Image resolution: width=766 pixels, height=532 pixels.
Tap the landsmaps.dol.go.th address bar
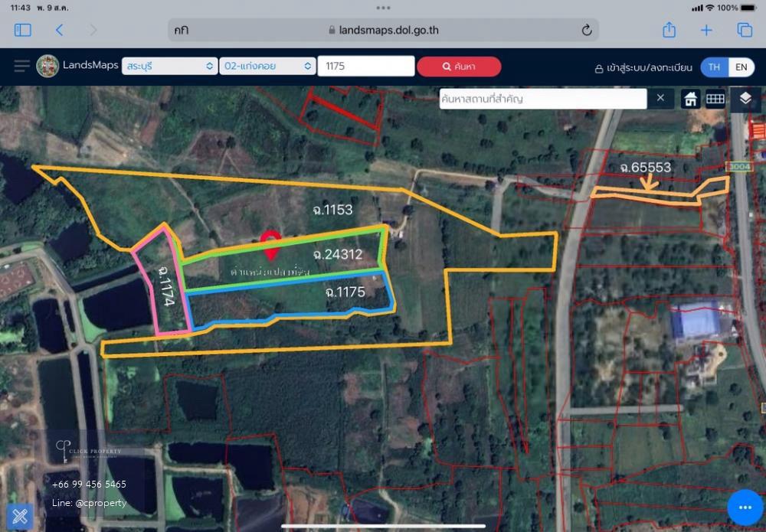384,31
